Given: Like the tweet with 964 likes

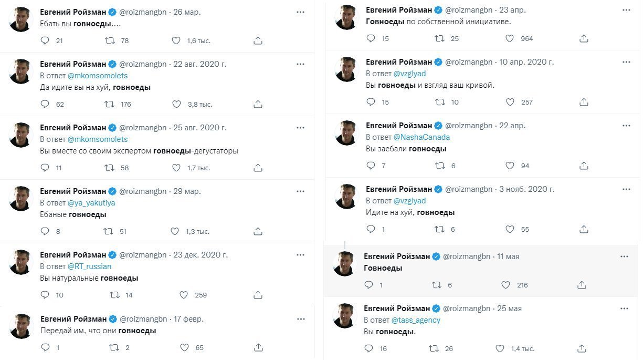Looking at the screenshot, I should (x=510, y=38).
